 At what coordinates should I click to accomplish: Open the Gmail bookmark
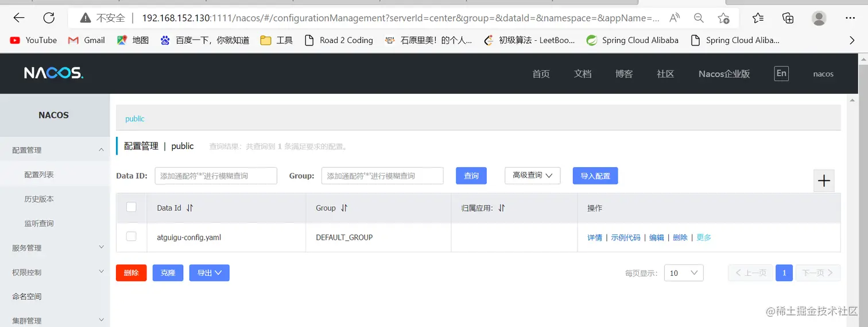(x=87, y=40)
